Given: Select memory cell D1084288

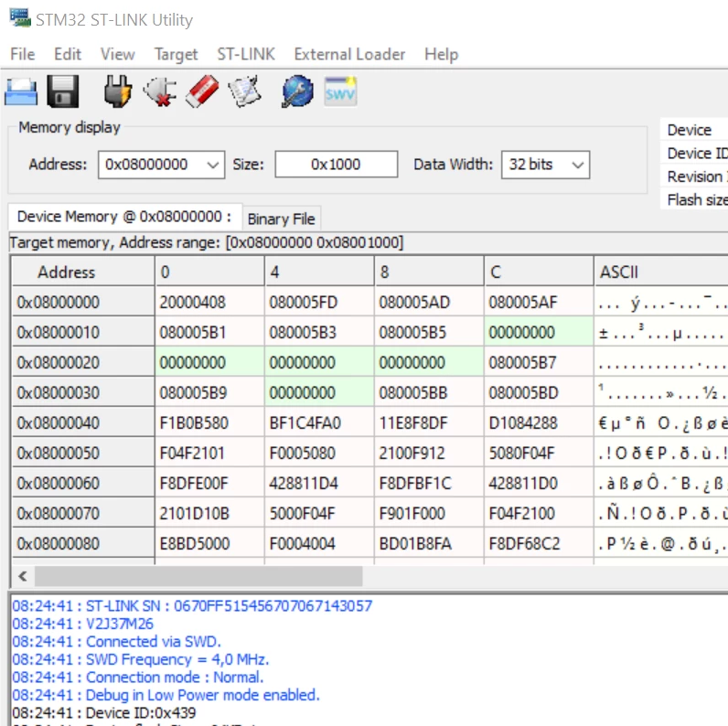Looking at the screenshot, I should [538, 422].
